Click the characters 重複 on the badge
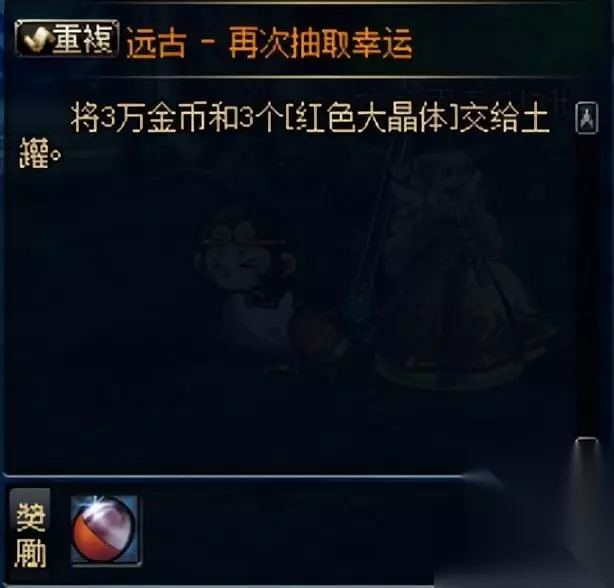This screenshot has height=588, width=614. (84, 39)
